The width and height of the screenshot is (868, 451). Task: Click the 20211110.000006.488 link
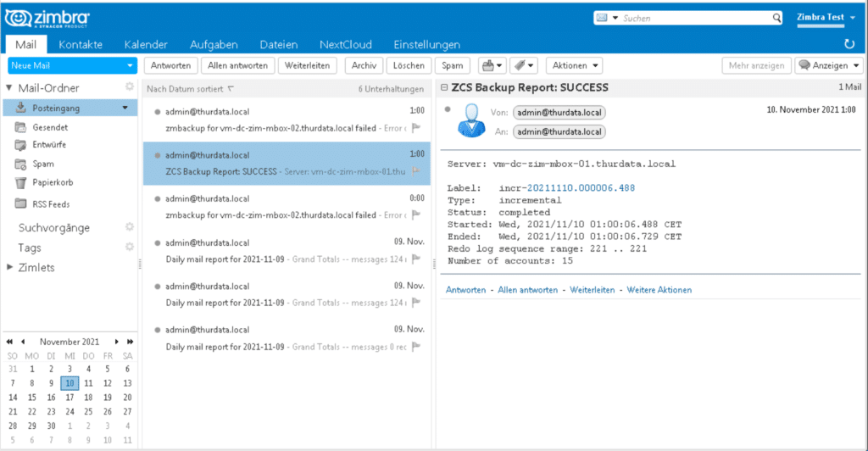[x=581, y=188]
